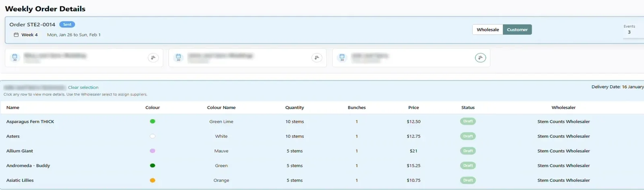This screenshot has height=190, width=644.
Task: Click the Sent status badge
Action: 67,25
